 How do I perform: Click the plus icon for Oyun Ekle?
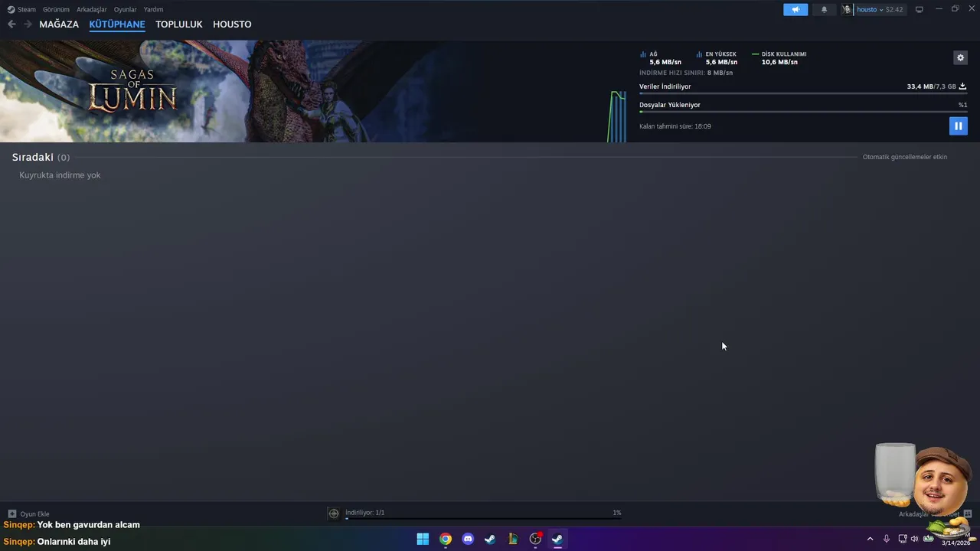click(11, 514)
